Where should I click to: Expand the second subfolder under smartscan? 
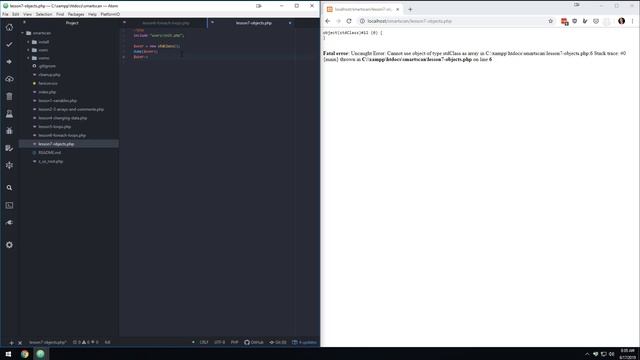(29, 50)
